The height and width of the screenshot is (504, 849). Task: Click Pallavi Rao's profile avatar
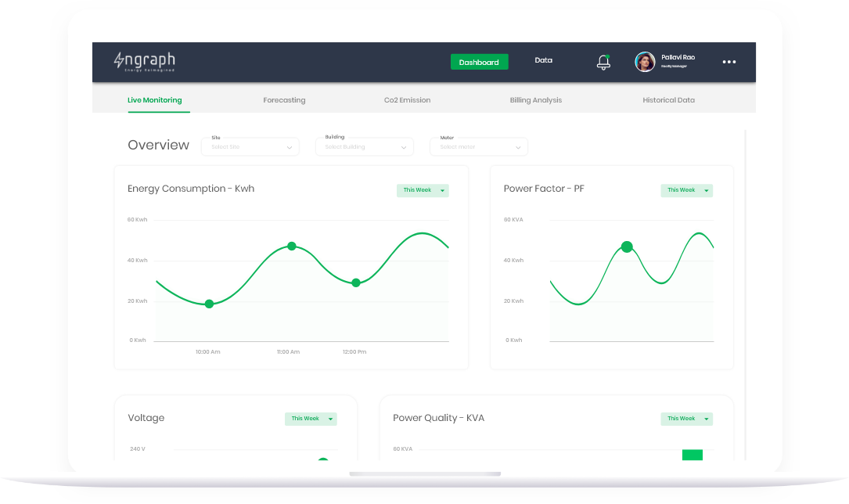[x=645, y=62]
